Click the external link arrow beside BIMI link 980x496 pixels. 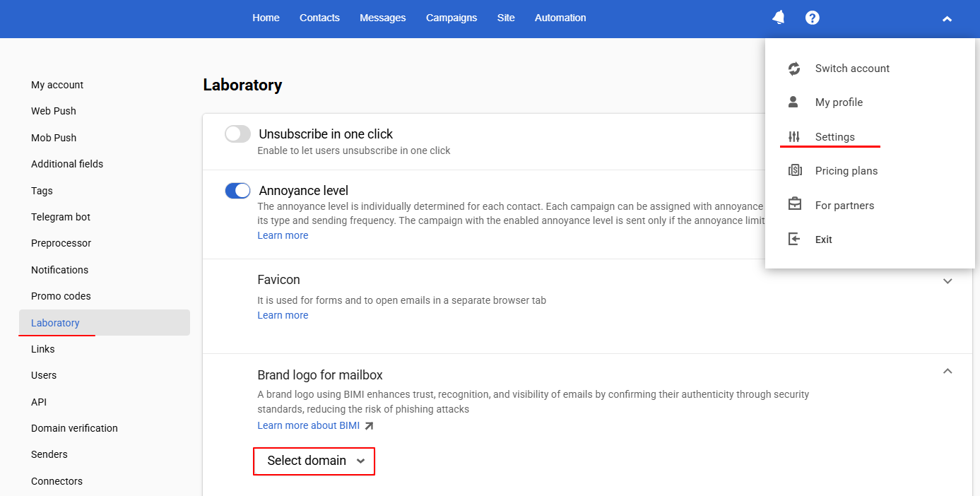pyautogui.click(x=369, y=425)
